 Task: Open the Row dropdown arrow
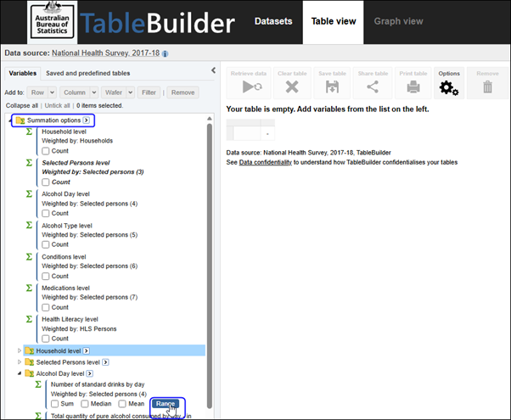[x=52, y=92]
